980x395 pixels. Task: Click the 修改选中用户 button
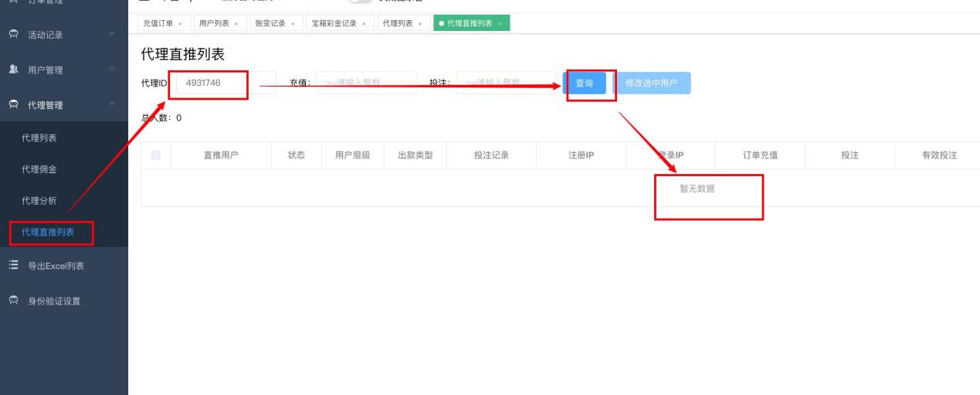[x=652, y=83]
